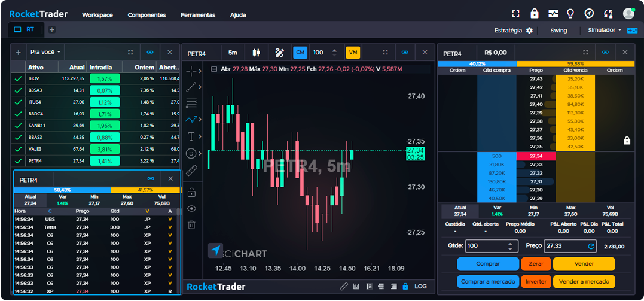The width and height of the screenshot is (644, 301).
Task: Click the fullscreen icon in the top bar
Action: coord(516,14)
